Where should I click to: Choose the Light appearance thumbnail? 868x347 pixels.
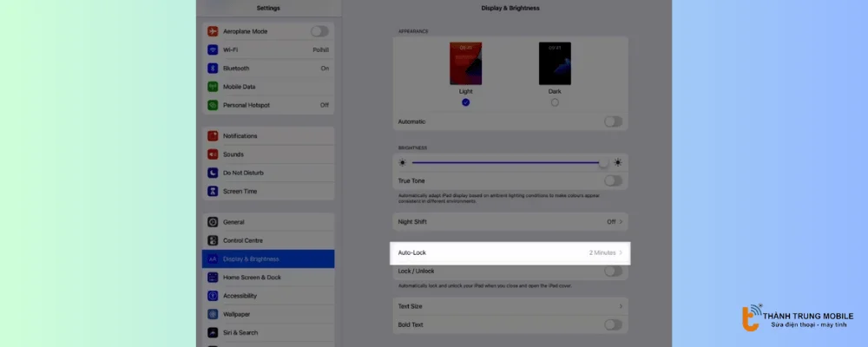coord(466,63)
